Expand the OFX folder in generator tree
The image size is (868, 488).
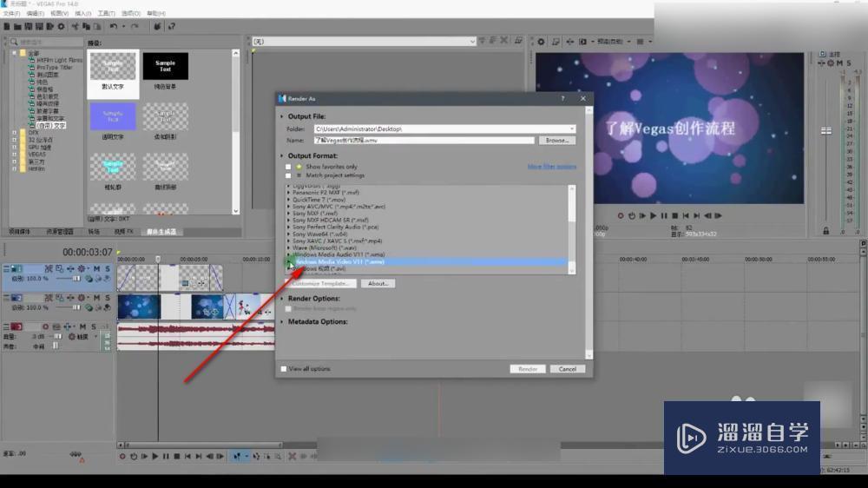(15, 133)
